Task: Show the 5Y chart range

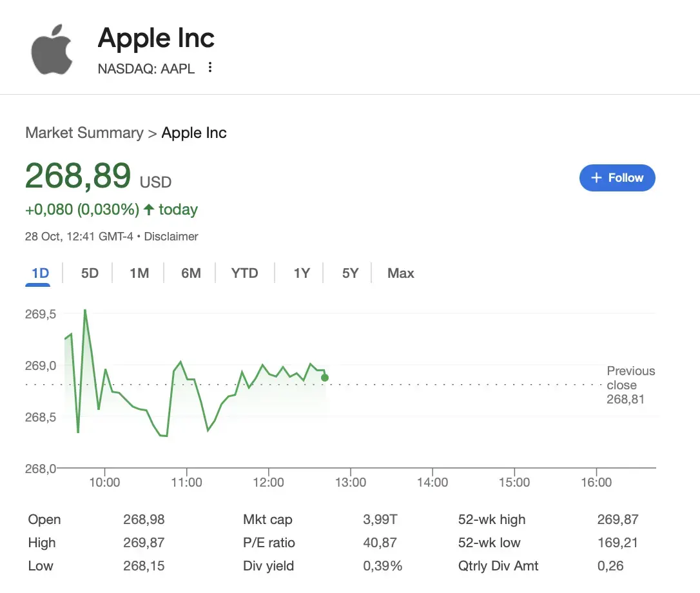Action: click(350, 273)
